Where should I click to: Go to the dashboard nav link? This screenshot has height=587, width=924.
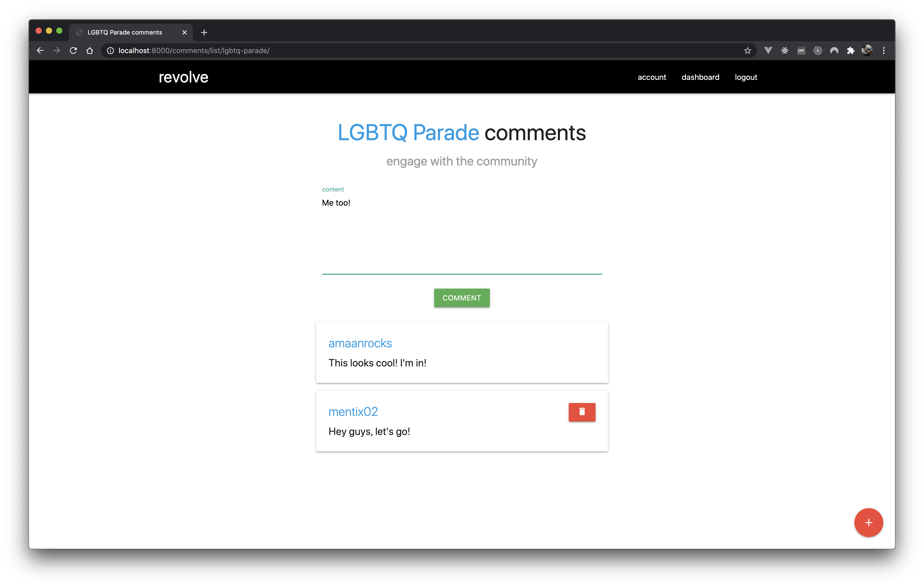pos(700,77)
